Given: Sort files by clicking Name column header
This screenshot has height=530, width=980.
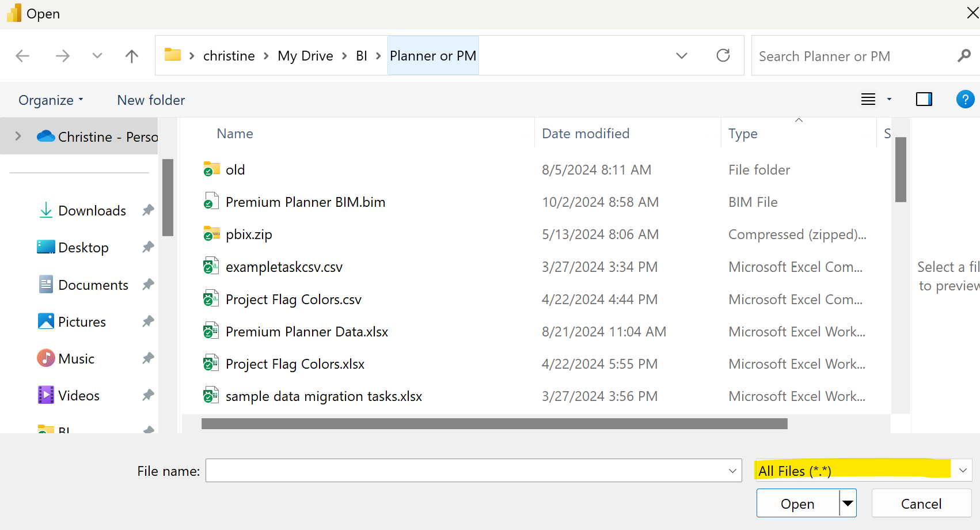Looking at the screenshot, I should pyautogui.click(x=235, y=133).
